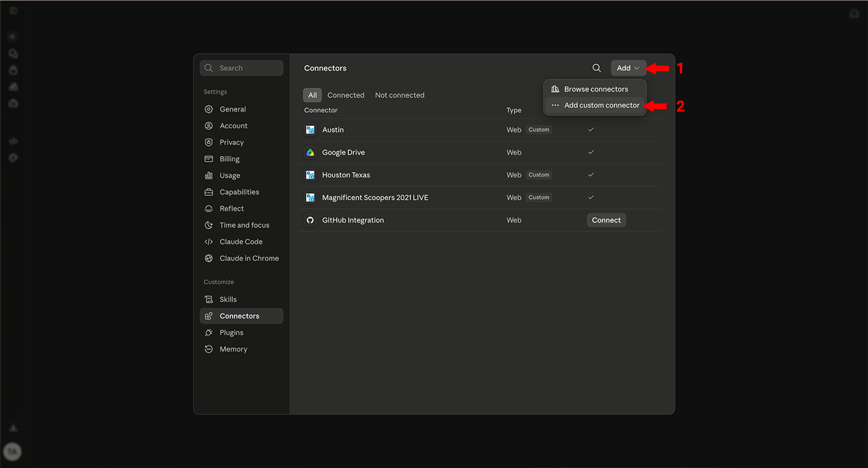Click the Account person icon
Image resolution: width=868 pixels, height=468 pixels.
click(x=208, y=126)
